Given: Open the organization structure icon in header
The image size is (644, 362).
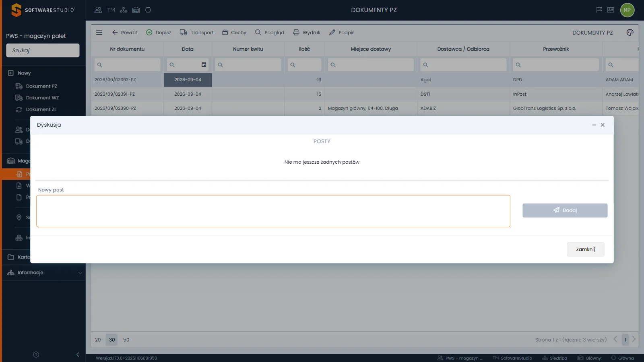Looking at the screenshot, I should click(x=124, y=10).
